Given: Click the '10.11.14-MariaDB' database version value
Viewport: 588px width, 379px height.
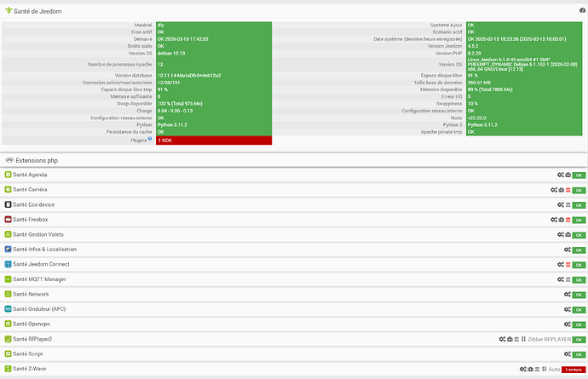Looking at the screenshot, I should 189,75.
